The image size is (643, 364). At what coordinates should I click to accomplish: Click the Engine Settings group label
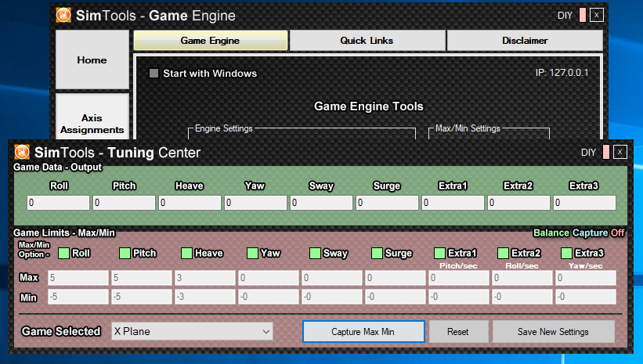coord(224,128)
